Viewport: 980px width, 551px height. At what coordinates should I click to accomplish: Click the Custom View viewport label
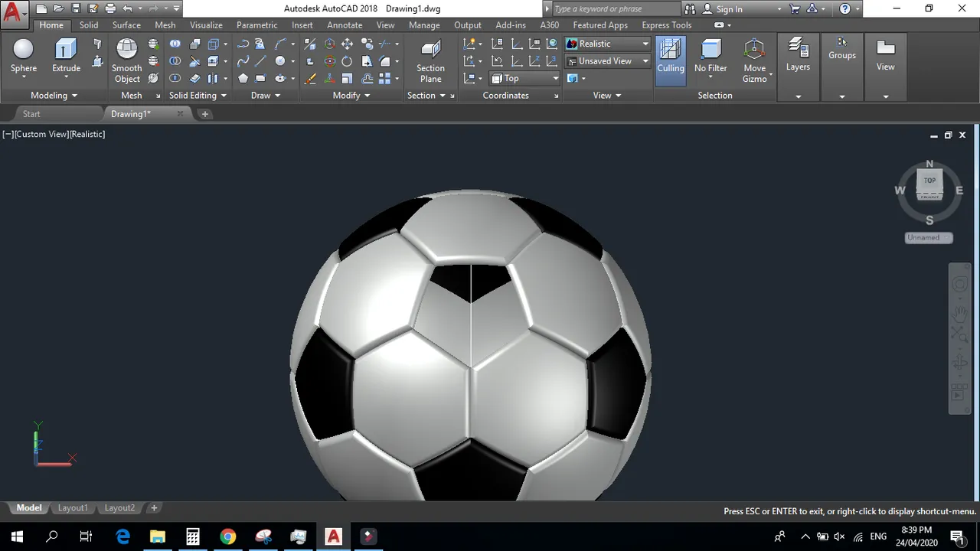(41, 134)
